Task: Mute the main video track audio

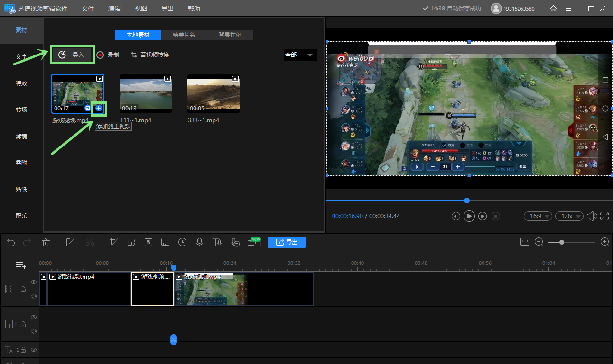Action: (x=34, y=296)
